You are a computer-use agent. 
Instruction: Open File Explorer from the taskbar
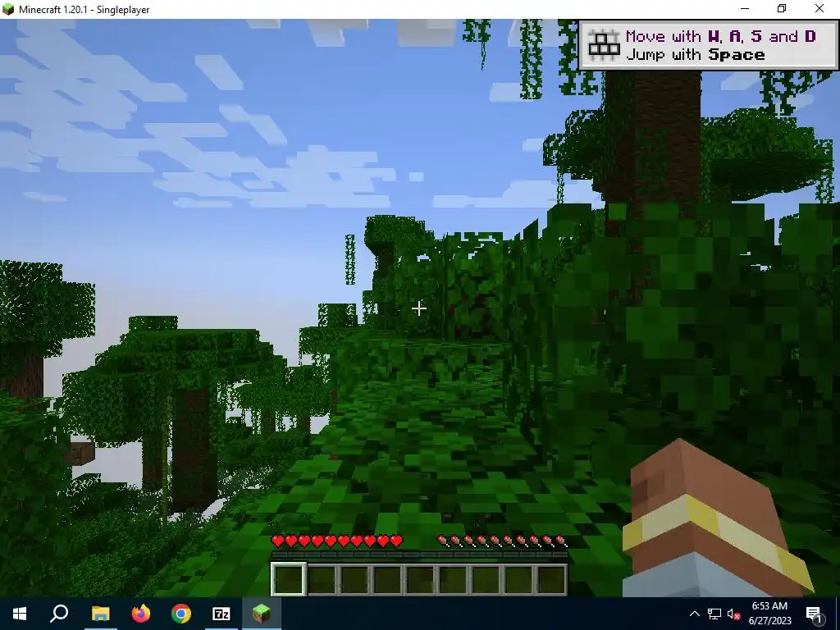pos(100,614)
